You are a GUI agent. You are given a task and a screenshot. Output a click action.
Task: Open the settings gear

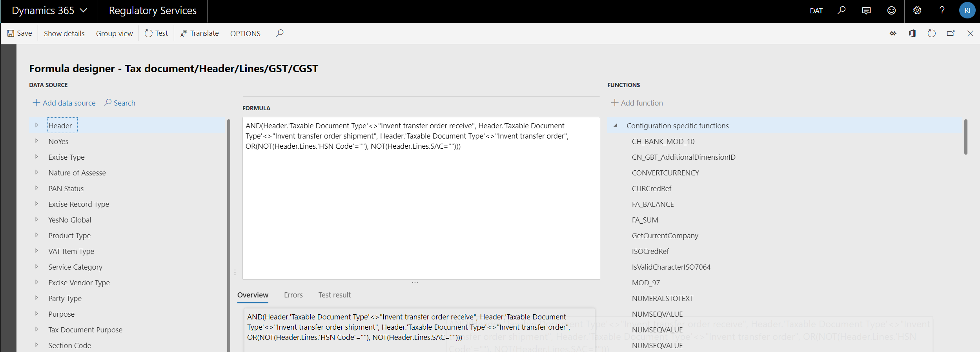point(917,11)
